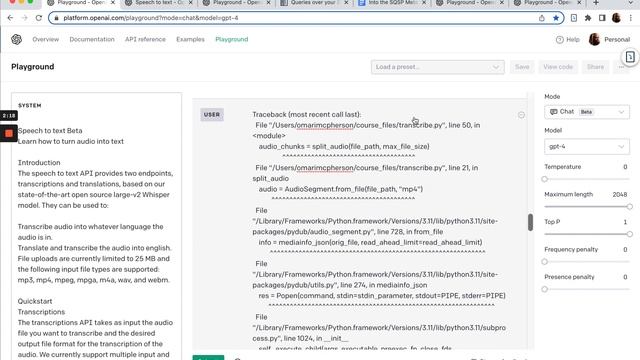Click the Personal account label
The width and height of the screenshot is (640, 360).
pyautogui.click(x=617, y=40)
